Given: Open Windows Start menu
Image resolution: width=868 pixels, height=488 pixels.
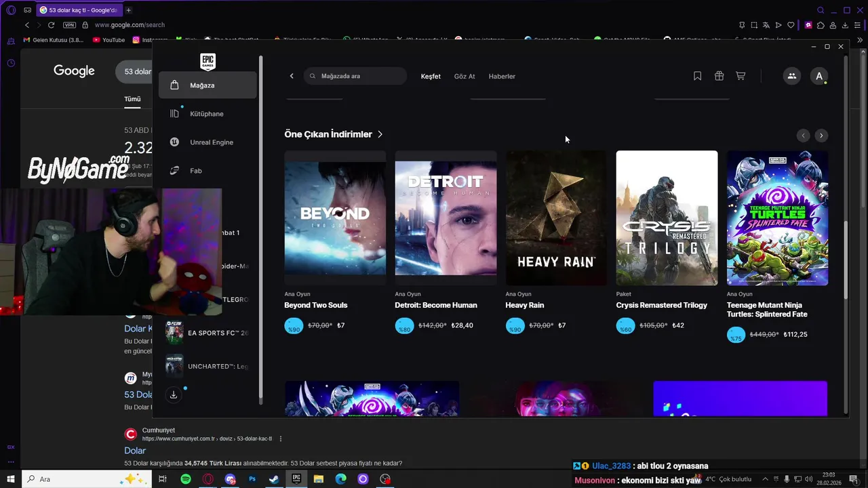Looking at the screenshot, I should (11, 479).
